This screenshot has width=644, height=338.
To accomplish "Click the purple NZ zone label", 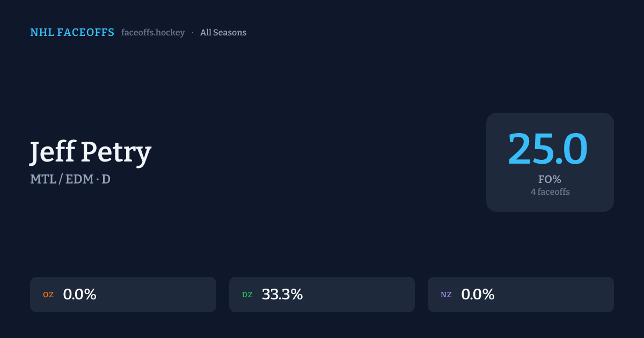I will pyautogui.click(x=446, y=295).
